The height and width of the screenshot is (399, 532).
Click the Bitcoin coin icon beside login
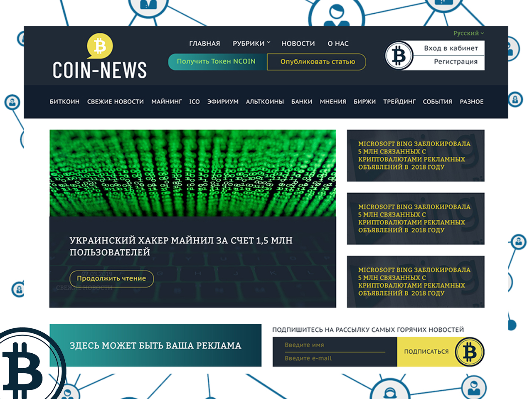pos(399,55)
